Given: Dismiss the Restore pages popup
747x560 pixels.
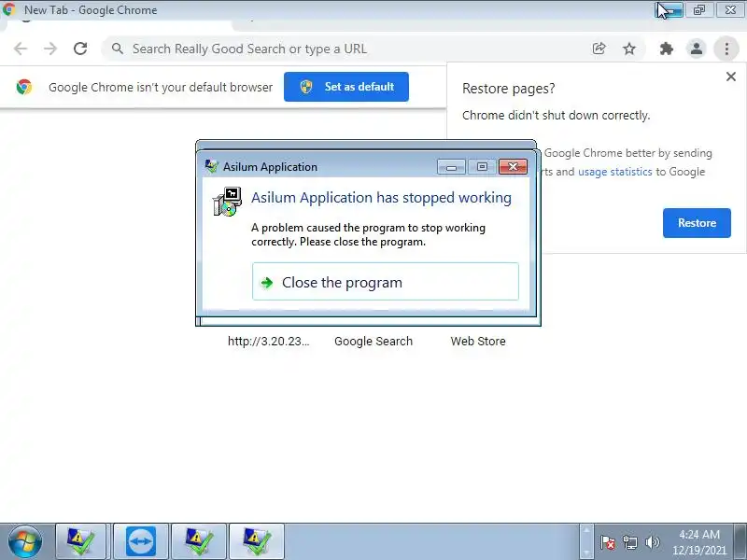Looking at the screenshot, I should 731,77.
